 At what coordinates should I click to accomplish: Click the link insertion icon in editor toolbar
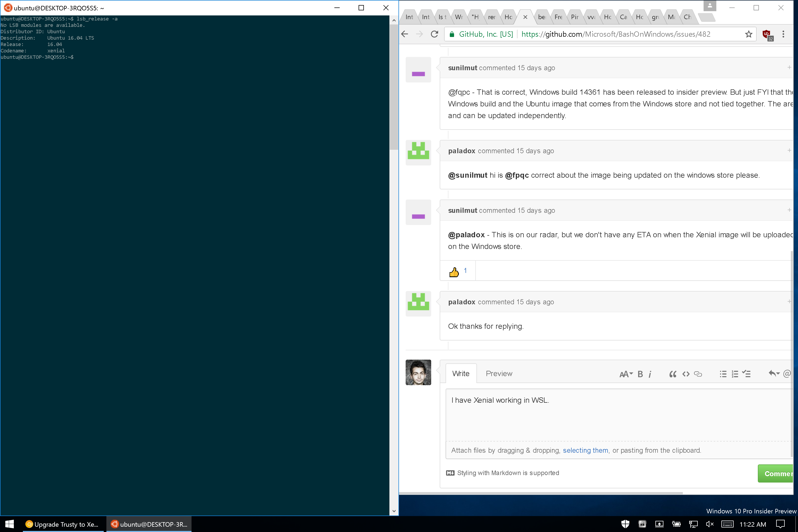click(698, 373)
